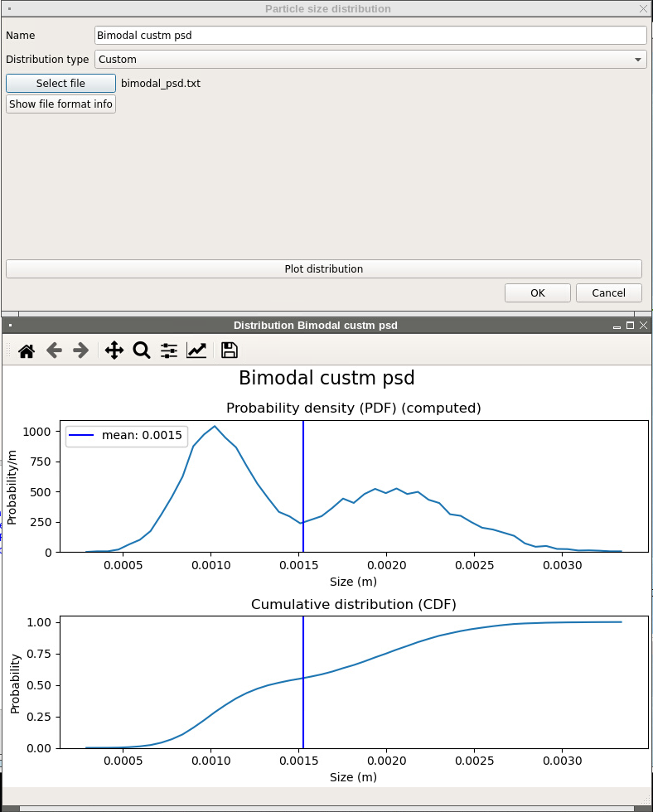Open the Configure subplots sliders tool
This screenshot has height=812, width=653.
click(x=169, y=350)
